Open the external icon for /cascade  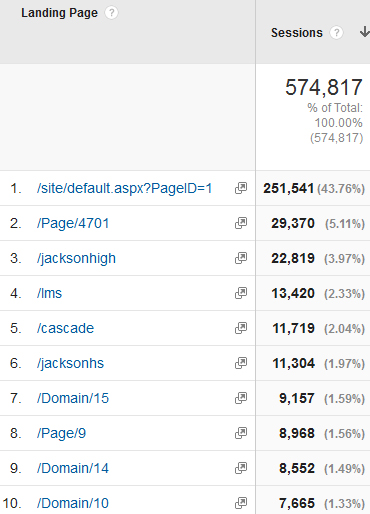coord(241,328)
